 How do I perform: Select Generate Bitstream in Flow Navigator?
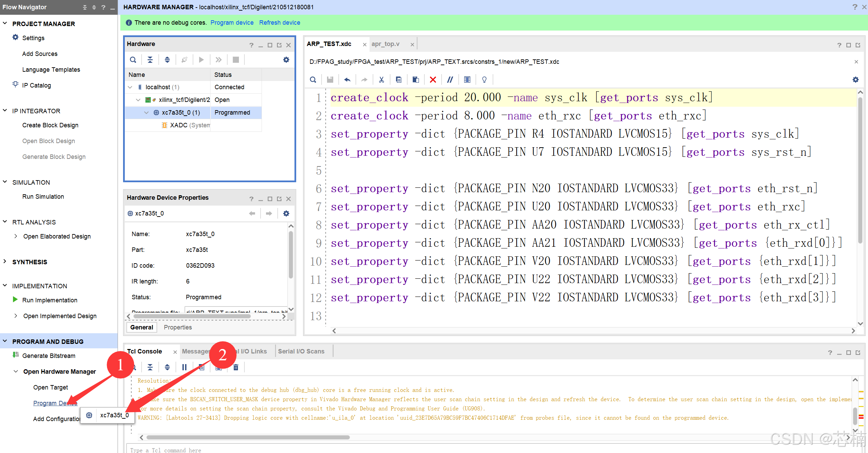[49, 356]
